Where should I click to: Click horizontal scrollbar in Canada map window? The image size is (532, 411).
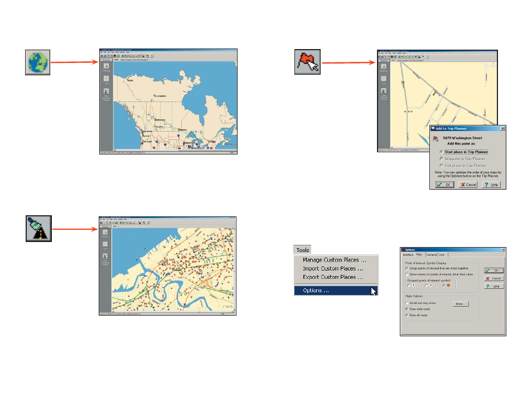tap(176, 149)
